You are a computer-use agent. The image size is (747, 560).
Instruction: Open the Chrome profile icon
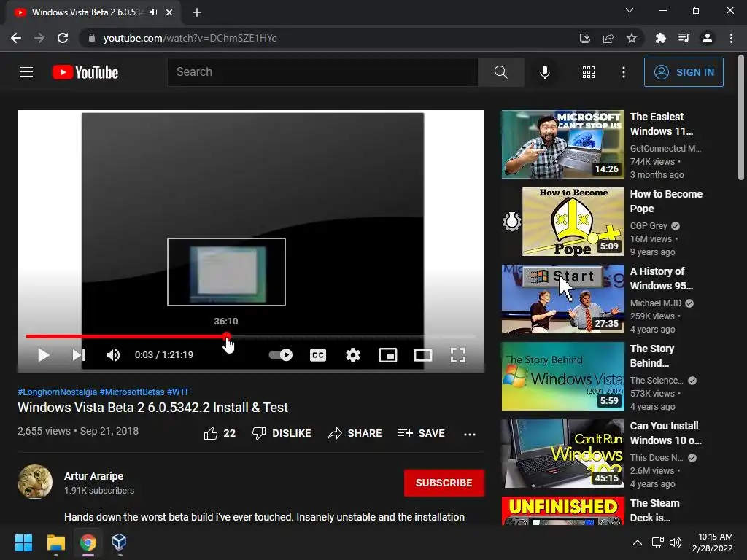pyautogui.click(x=708, y=38)
